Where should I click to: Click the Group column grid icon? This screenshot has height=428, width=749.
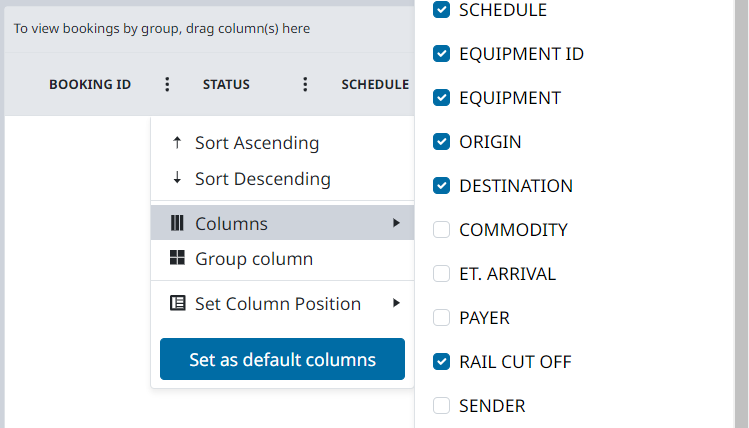click(x=177, y=259)
